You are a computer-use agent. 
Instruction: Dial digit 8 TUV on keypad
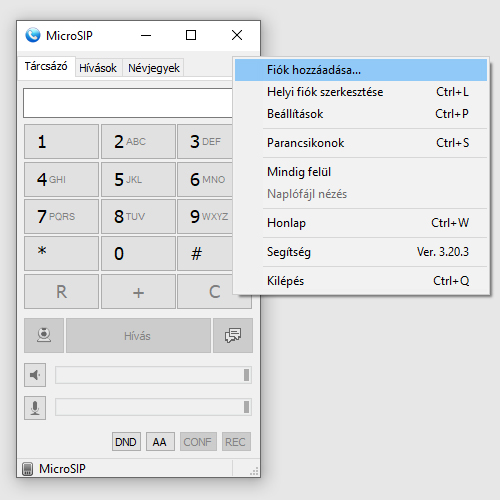pos(138,216)
